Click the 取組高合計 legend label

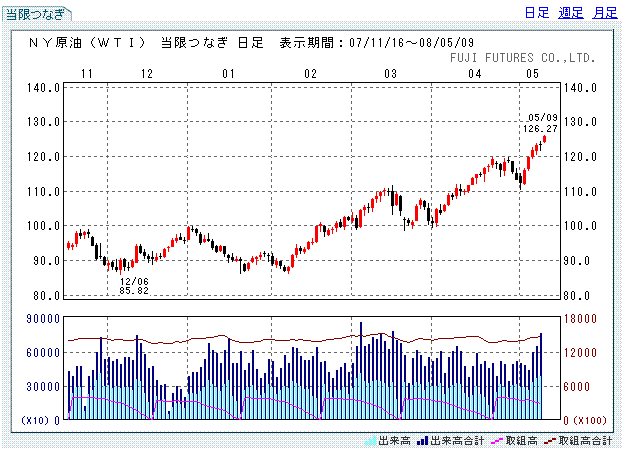[x=585, y=440]
